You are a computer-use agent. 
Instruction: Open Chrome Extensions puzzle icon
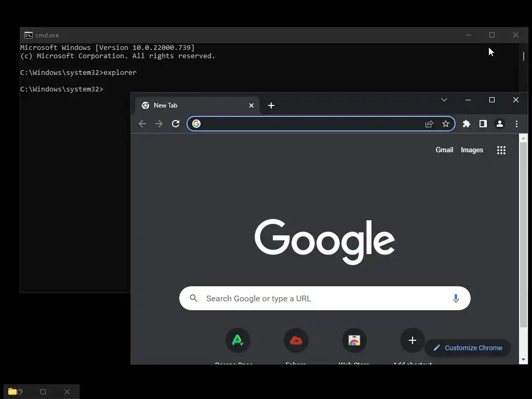pyautogui.click(x=467, y=124)
